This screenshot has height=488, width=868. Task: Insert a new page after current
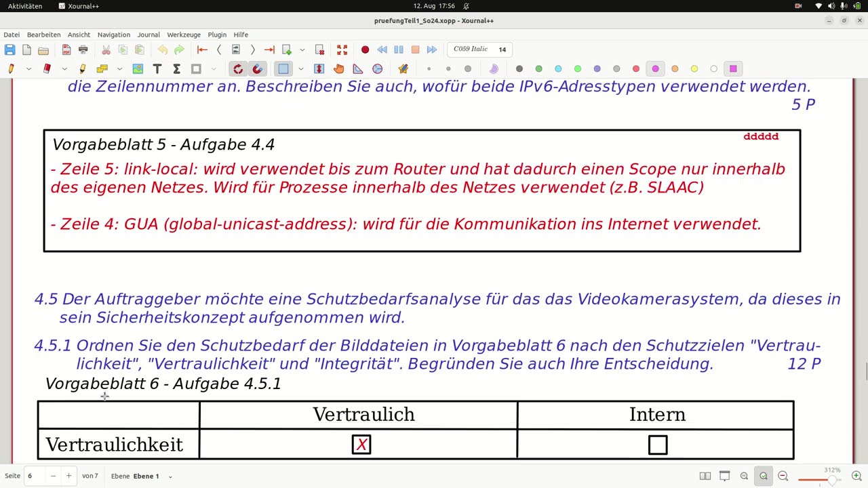[287, 49]
